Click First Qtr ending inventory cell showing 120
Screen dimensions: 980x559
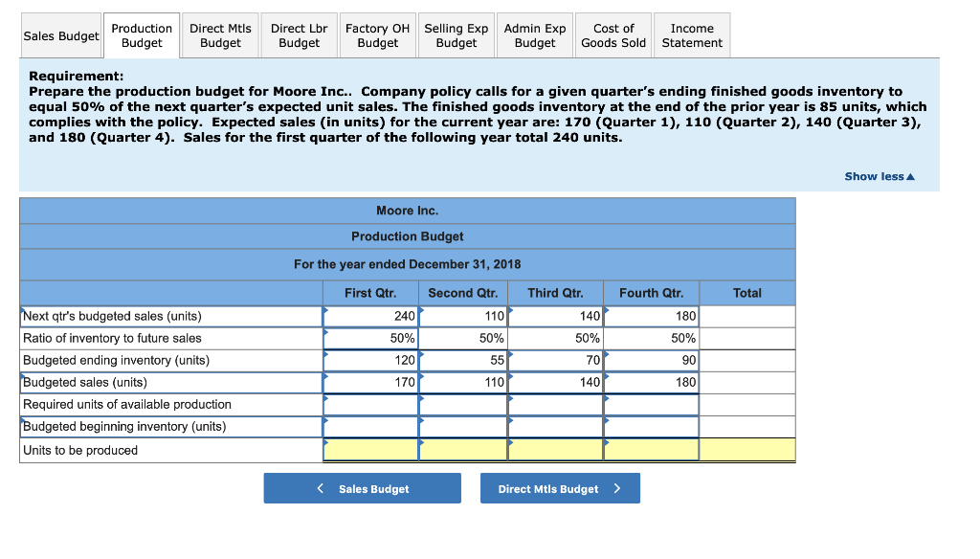(x=370, y=360)
